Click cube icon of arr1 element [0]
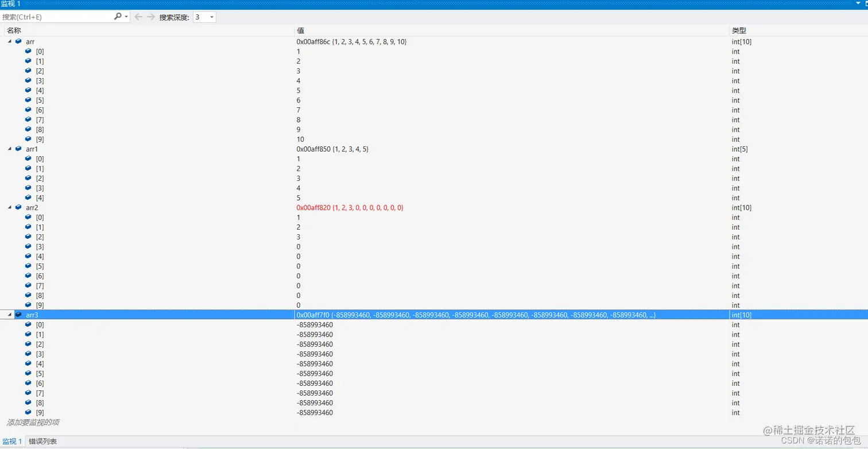Screen dimensions: 868x449 pos(28,158)
